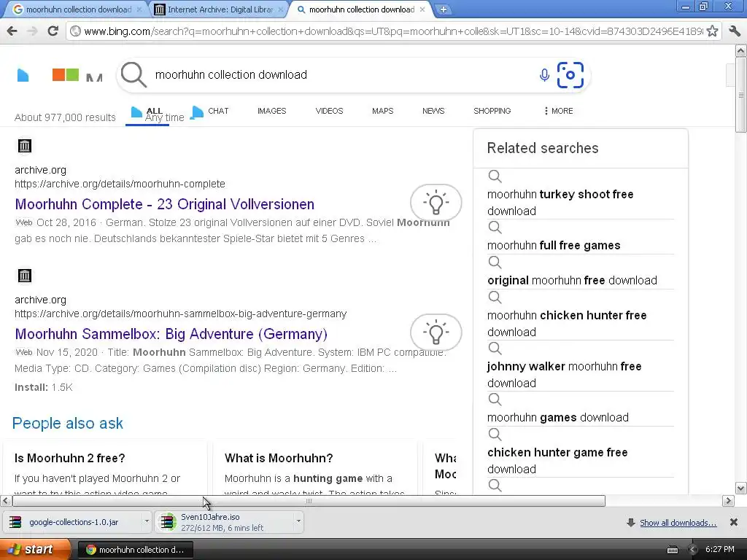Open the browser wrench settings menu
Viewport: 747px width, 560px height.
[734, 31]
